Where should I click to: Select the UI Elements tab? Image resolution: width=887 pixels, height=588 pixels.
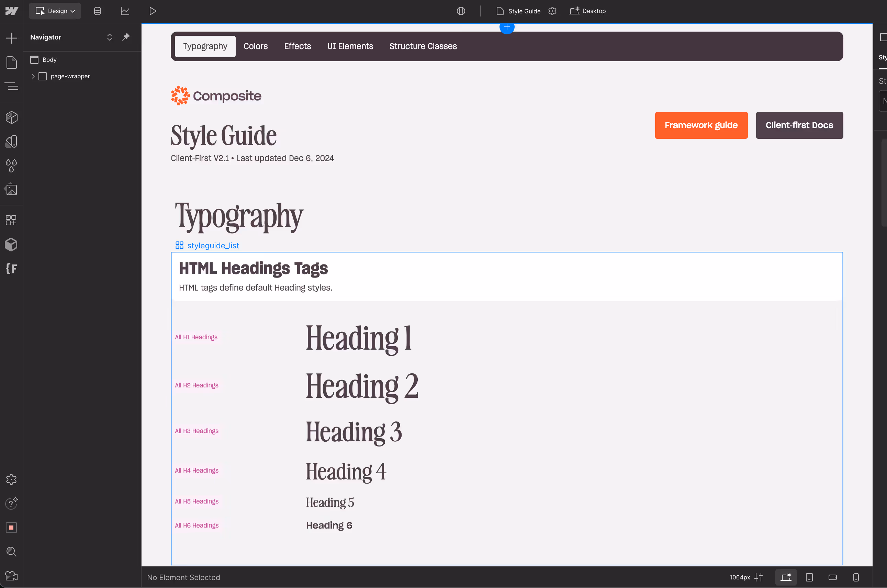pos(350,46)
